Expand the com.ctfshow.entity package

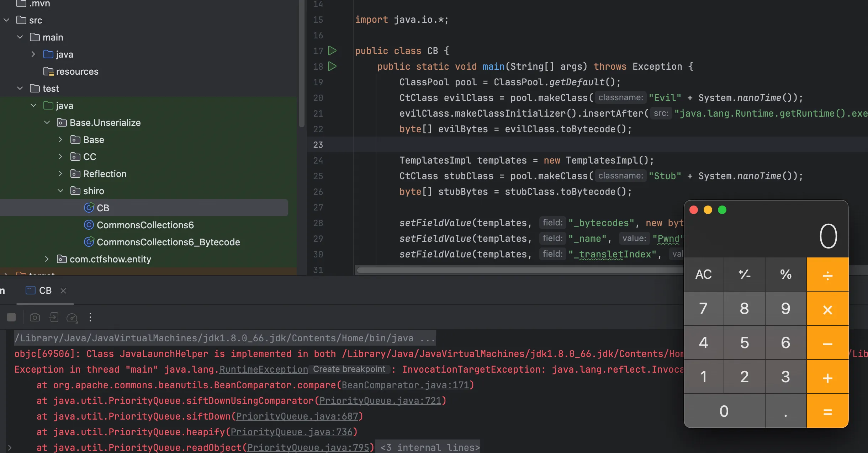pos(47,259)
